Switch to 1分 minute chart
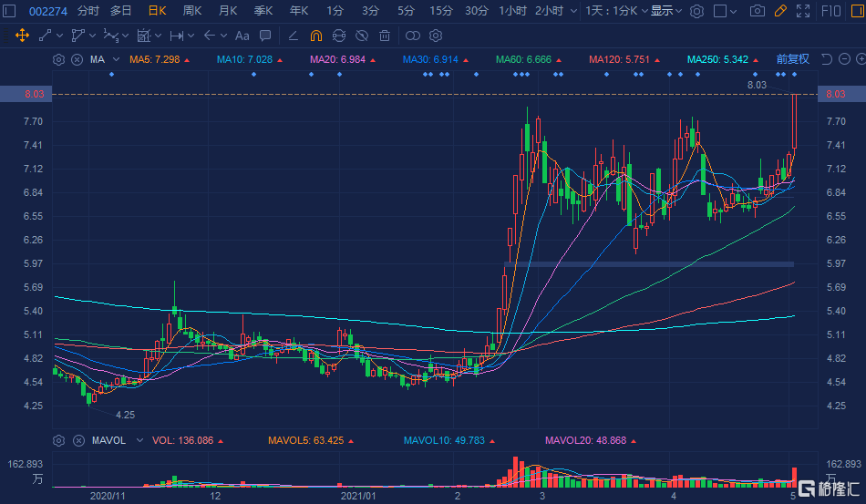The height and width of the screenshot is (504, 866). click(x=335, y=11)
